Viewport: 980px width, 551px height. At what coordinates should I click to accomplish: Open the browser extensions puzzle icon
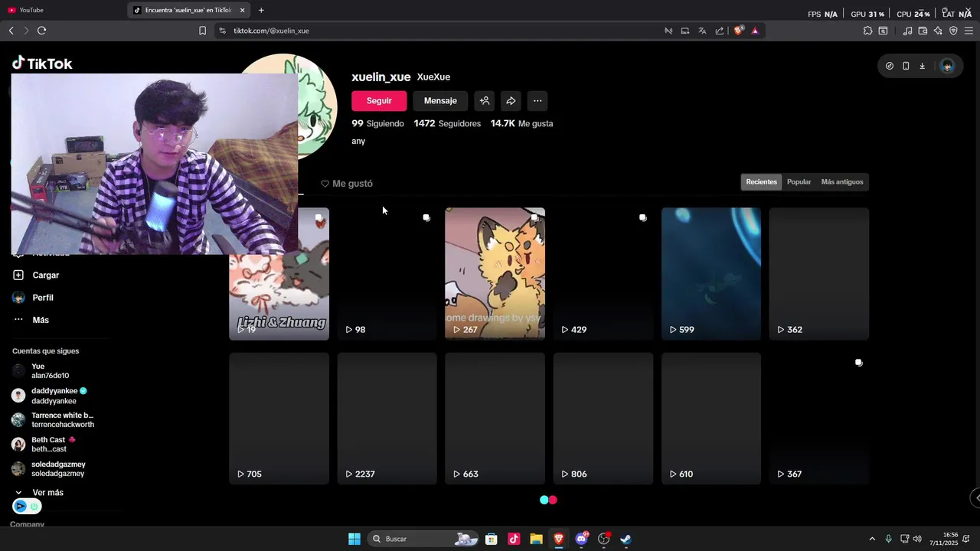pyautogui.click(x=867, y=31)
